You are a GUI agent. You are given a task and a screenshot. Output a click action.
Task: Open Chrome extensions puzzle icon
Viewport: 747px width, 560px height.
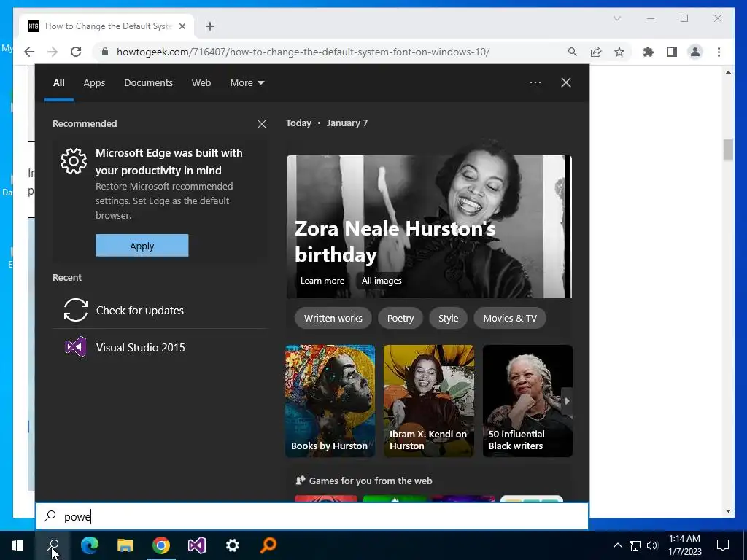coord(649,52)
